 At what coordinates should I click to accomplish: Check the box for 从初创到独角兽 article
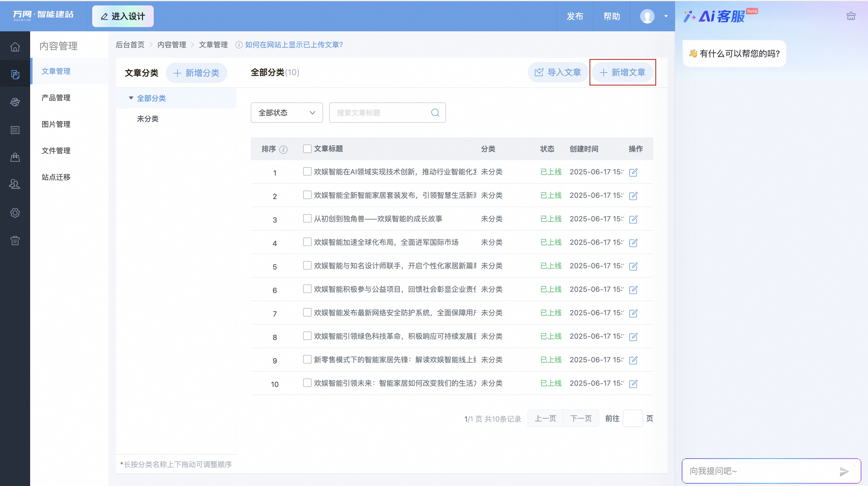(x=307, y=218)
